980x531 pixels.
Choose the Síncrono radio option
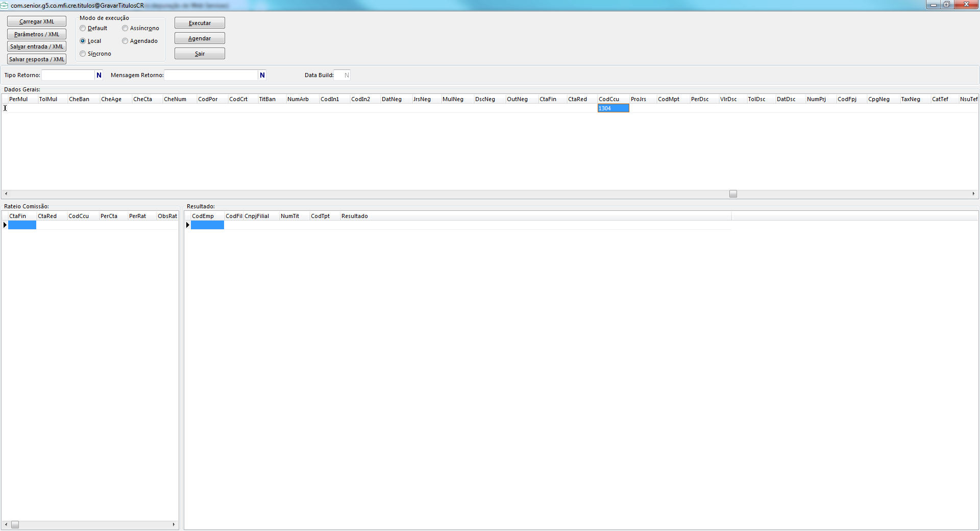point(83,54)
